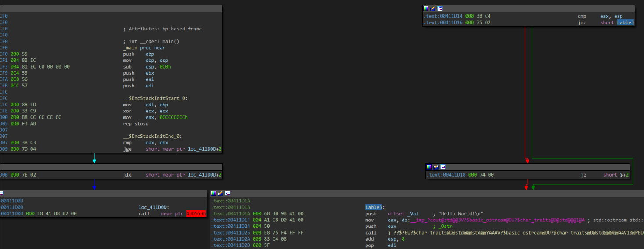Viewport: 644px width, 249px height.
Task: Select opcode bytes 81 EC C0 00 00 00
Action: point(46,67)
